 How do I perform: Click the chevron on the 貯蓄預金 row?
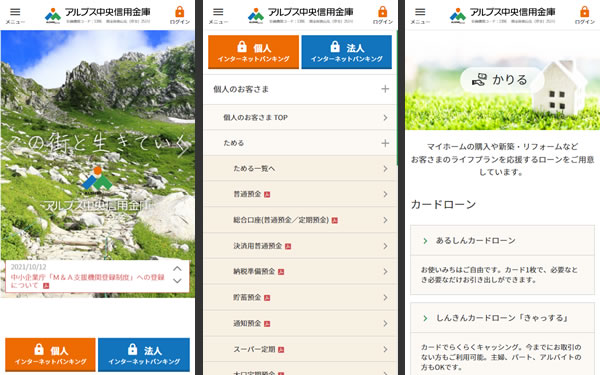385,297
